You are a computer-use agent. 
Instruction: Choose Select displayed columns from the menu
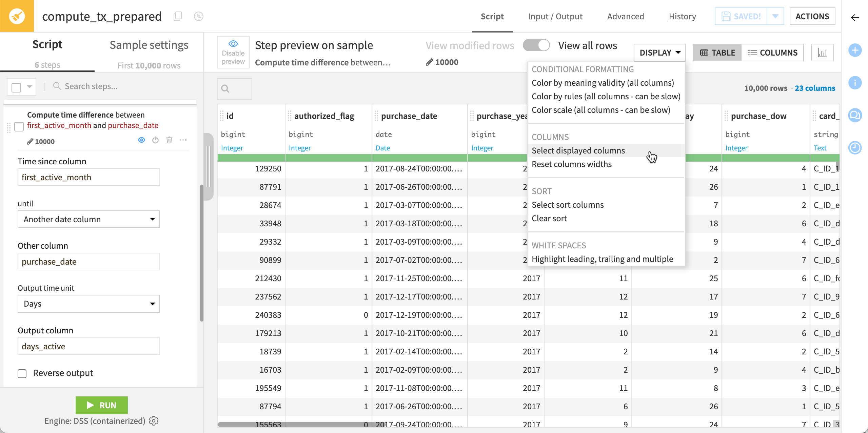(578, 150)
